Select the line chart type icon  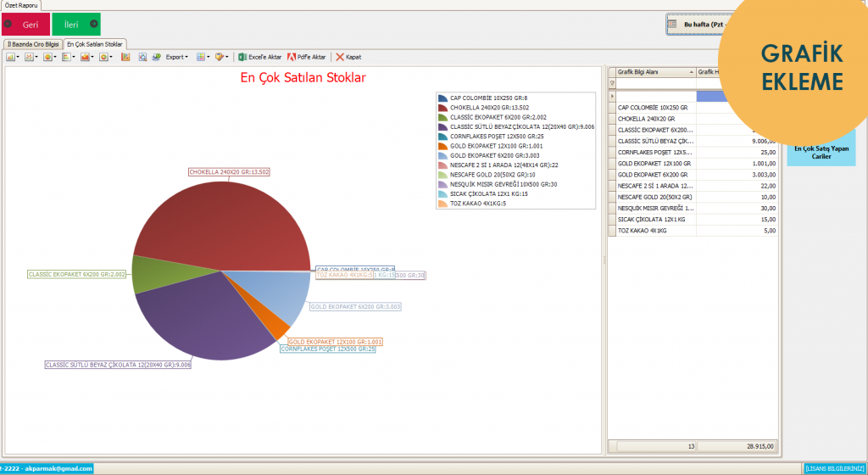(x=29, y=57)
